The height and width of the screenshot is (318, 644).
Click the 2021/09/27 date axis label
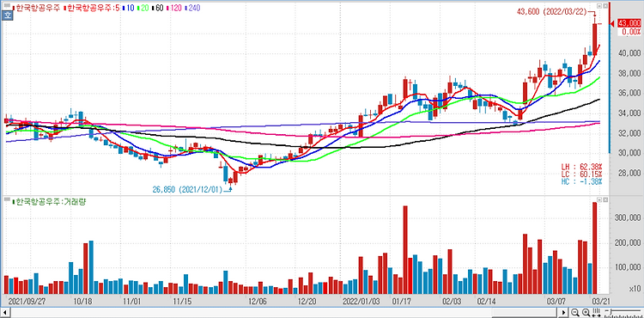(x=27, y=301)
